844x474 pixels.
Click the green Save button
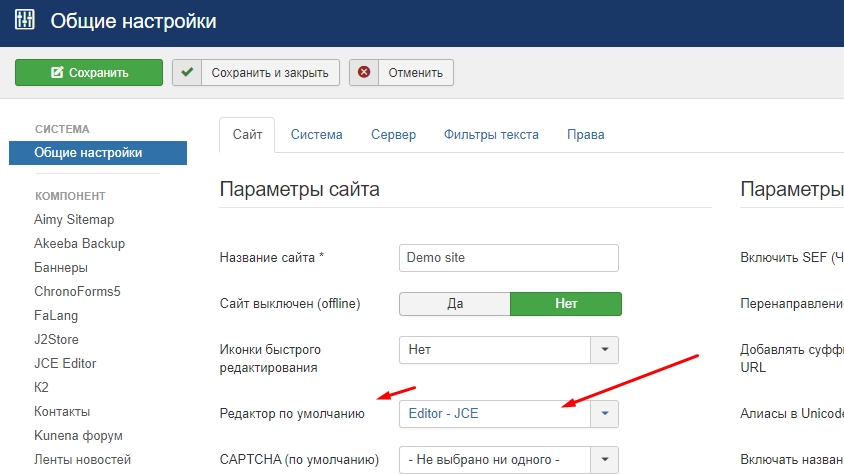click(x=89, y=72)
